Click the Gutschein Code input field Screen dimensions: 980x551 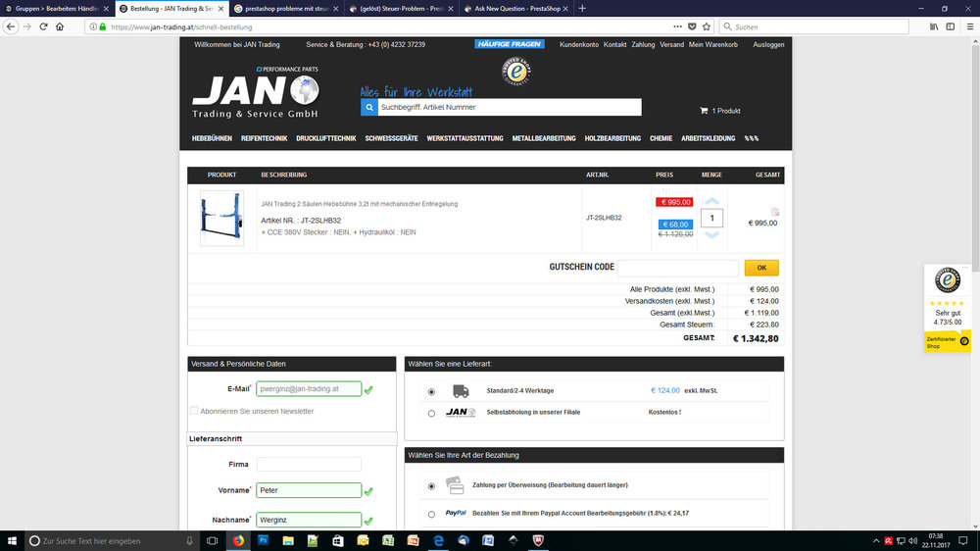coord(677,268)
